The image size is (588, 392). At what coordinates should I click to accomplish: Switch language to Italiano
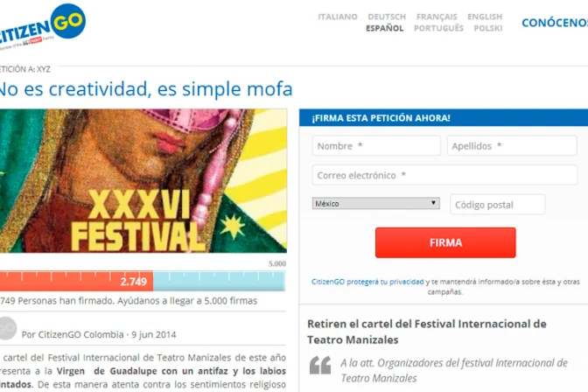[x=338, y=17]
